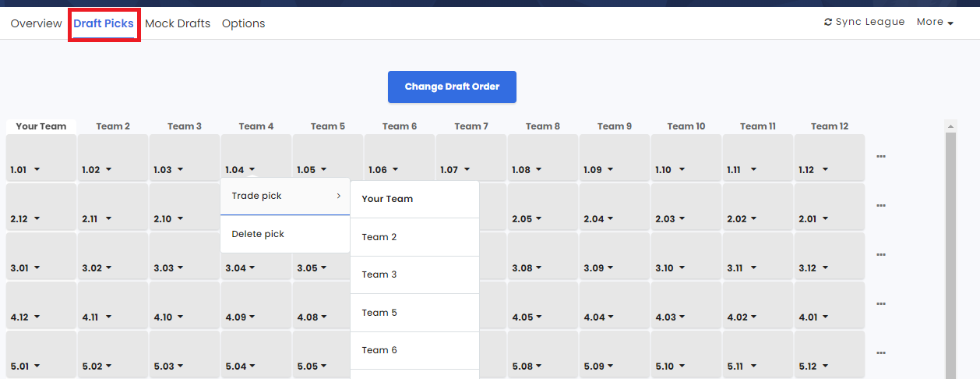This screenshot has height=379, width=980.
Task: Click the Team 7 column header
Action: tap(471, 126)
